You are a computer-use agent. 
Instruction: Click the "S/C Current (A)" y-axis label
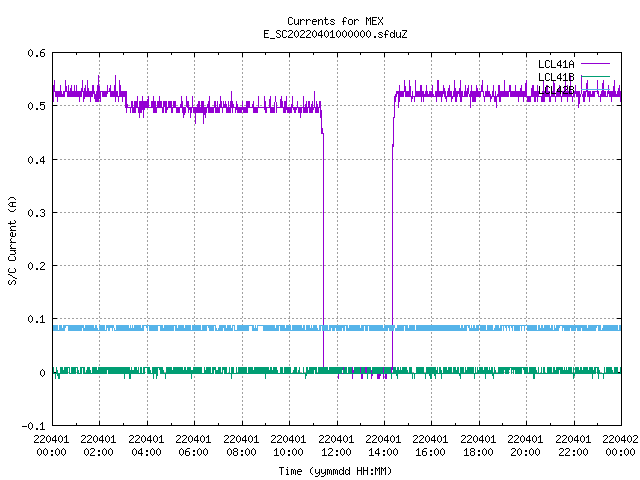[x=13, y=240]
